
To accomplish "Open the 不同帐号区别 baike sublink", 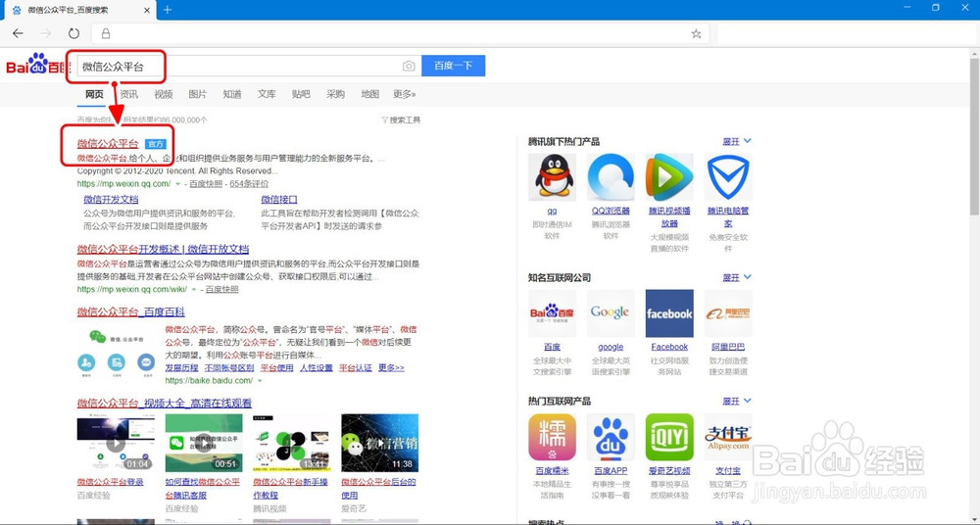I will pyautogui.click(x=229, y=368).
